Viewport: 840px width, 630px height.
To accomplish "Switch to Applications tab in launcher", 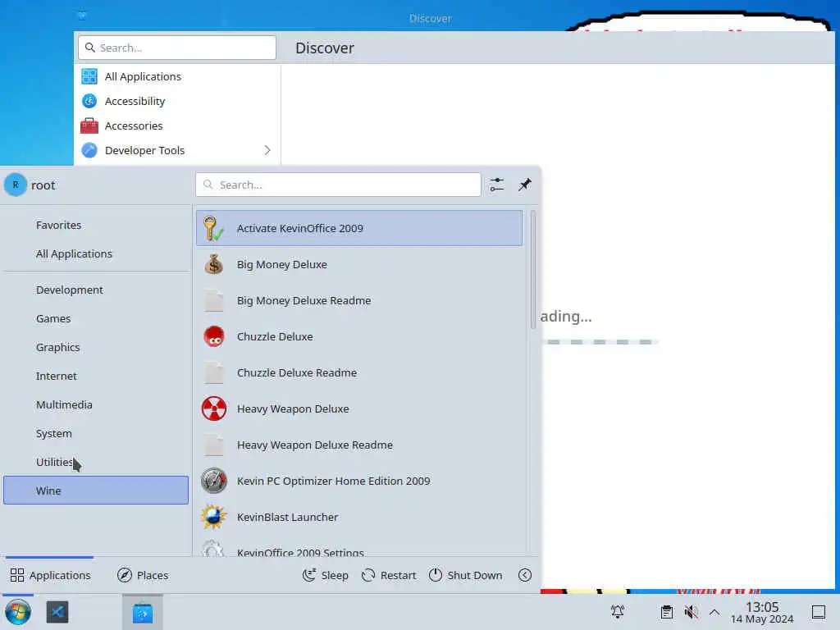I will pos(50,575).
